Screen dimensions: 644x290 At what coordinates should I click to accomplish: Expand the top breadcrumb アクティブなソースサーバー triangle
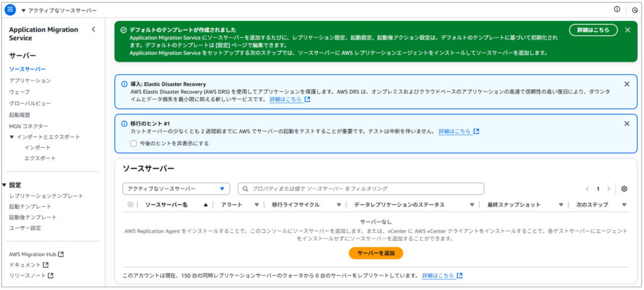point(23,10)
